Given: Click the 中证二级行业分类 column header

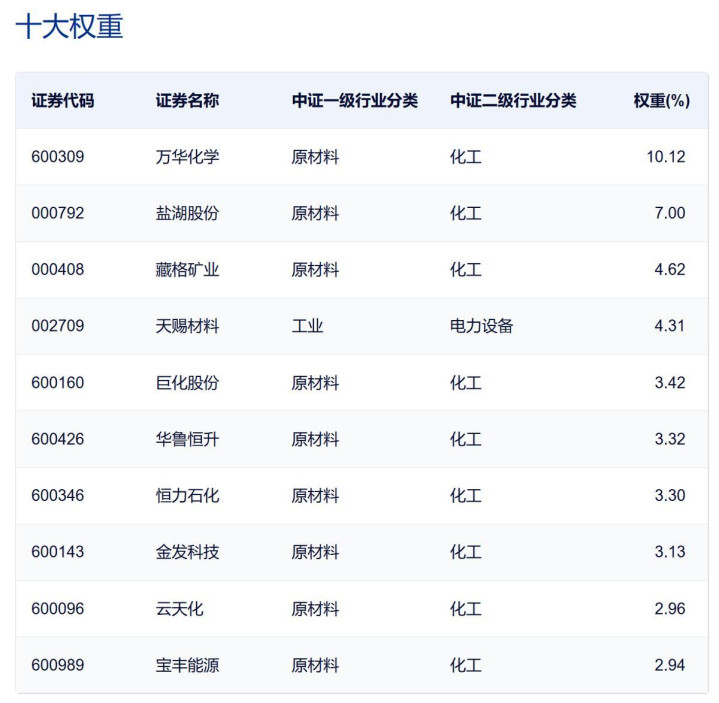Looking at the screenshot, I should 513,100.
